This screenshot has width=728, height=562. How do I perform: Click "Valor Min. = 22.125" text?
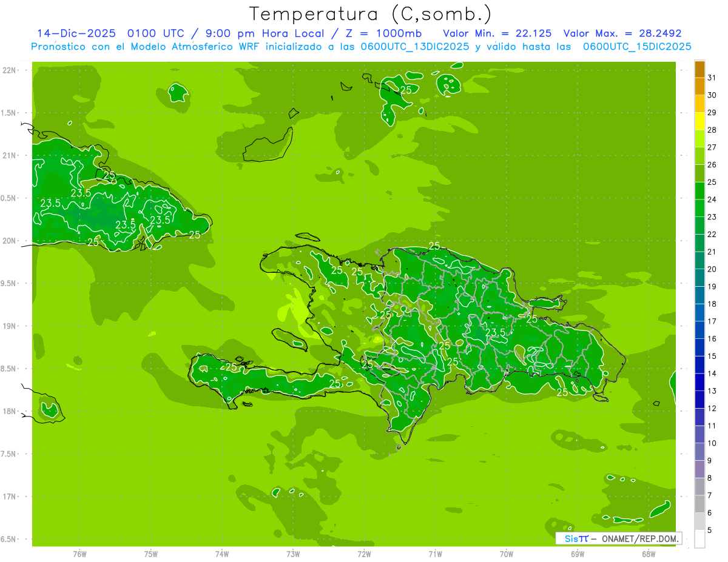497,33
